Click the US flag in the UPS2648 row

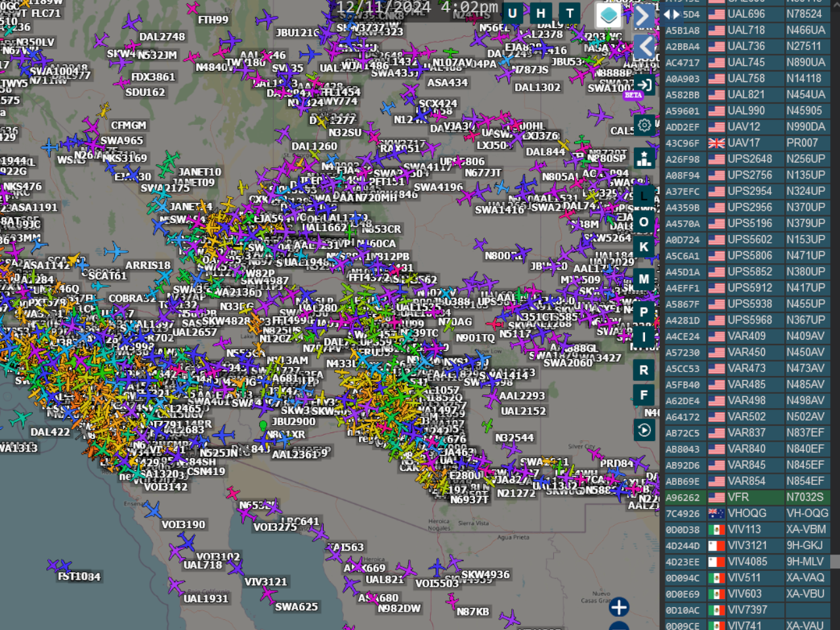pyautogui.click(x=717, y=159)
